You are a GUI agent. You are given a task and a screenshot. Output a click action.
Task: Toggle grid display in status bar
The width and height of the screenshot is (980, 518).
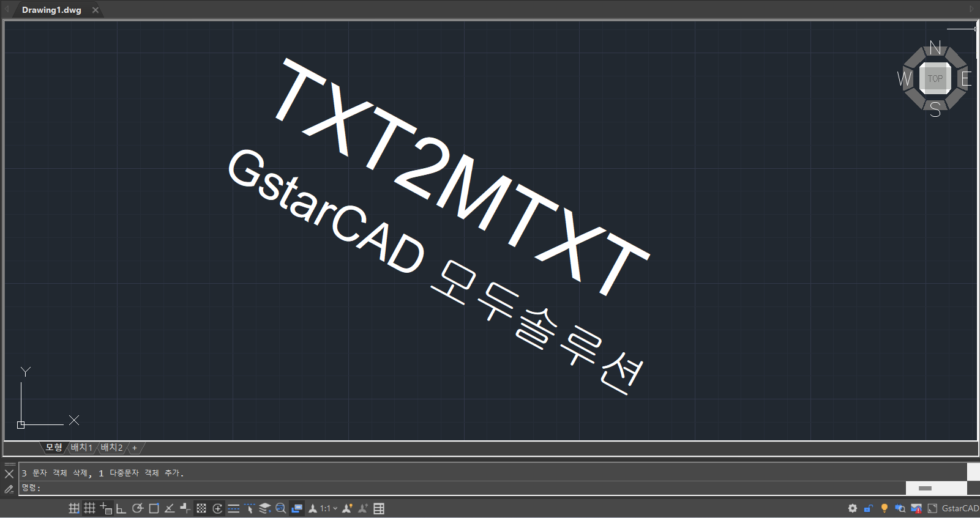tap(89, 508)
